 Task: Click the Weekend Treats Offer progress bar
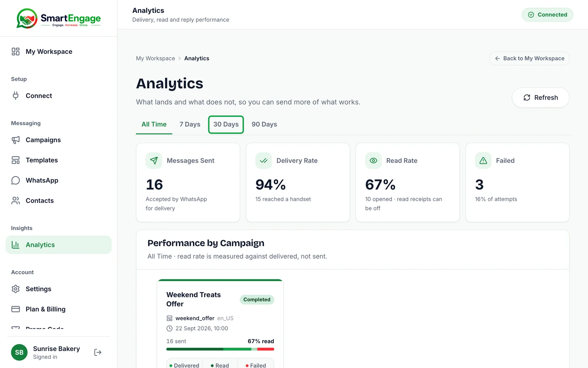pos(220,349)
